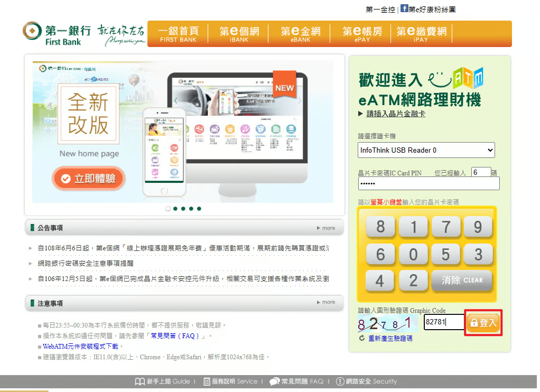Tap keypad number 0

tap(413, 255)
